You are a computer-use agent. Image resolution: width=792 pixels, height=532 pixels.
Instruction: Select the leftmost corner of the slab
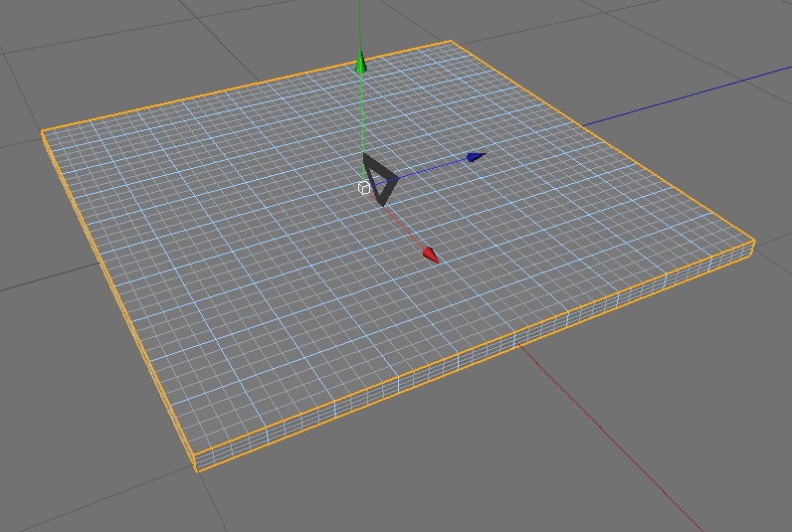coord(43,132)
